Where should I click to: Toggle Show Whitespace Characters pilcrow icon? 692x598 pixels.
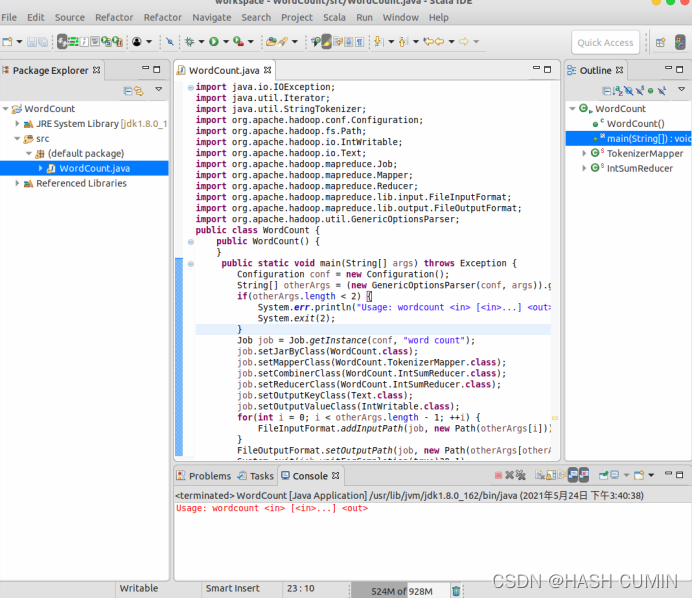coord(359,42)
